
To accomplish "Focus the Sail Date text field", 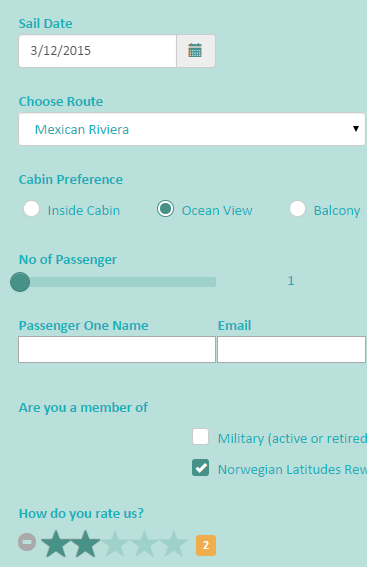I will (x=98, y=51).
